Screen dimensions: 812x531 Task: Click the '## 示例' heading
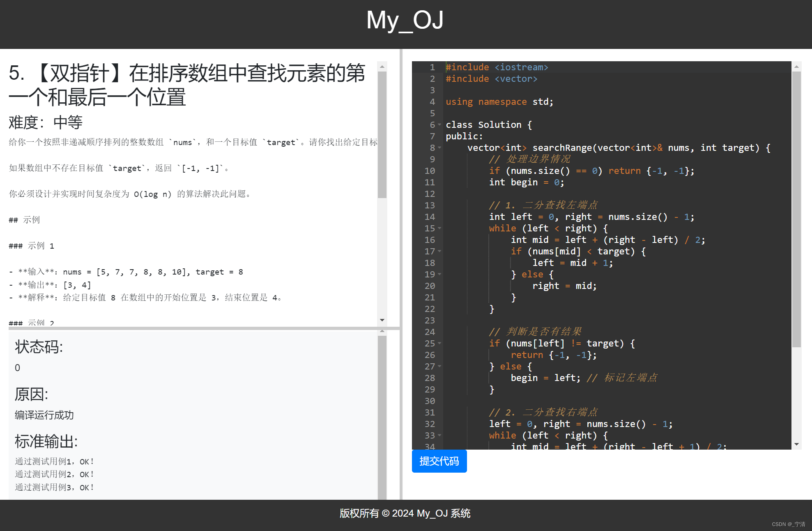tap(24, 220)
